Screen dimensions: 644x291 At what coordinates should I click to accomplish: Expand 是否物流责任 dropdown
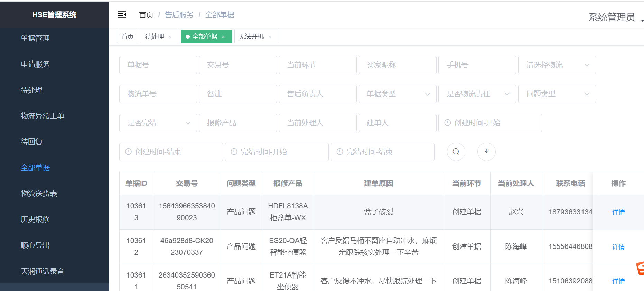[x=477, y=94]
